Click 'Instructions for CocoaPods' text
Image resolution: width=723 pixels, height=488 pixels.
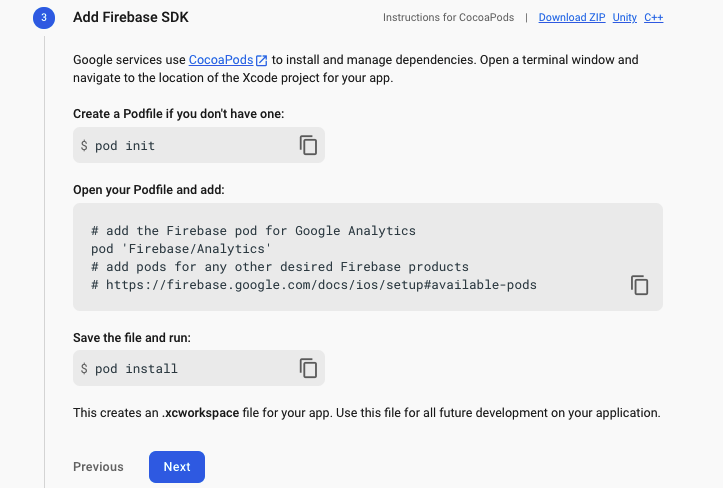tap(448, 18)
